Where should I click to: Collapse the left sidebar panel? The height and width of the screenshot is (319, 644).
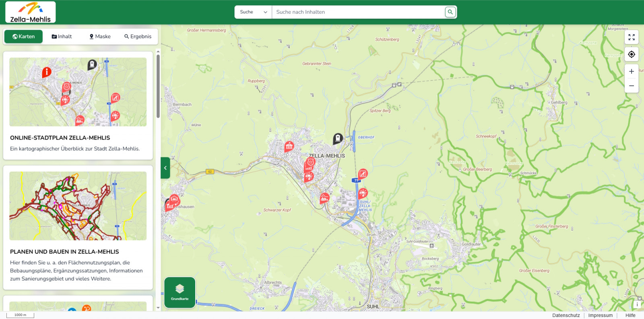point(165,168)
